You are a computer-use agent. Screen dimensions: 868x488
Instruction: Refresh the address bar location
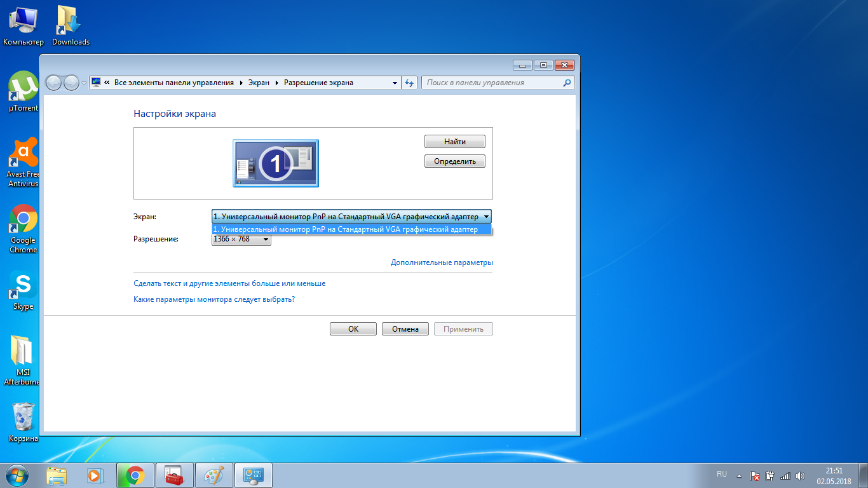[x=409, y=83]
